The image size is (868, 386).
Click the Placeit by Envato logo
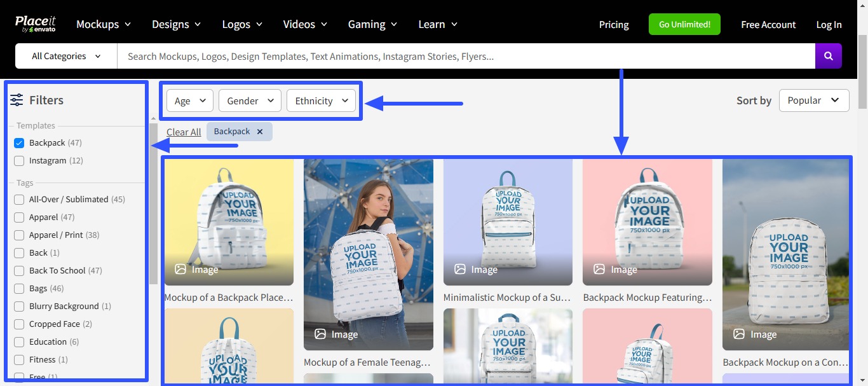(x=36, y=22)
